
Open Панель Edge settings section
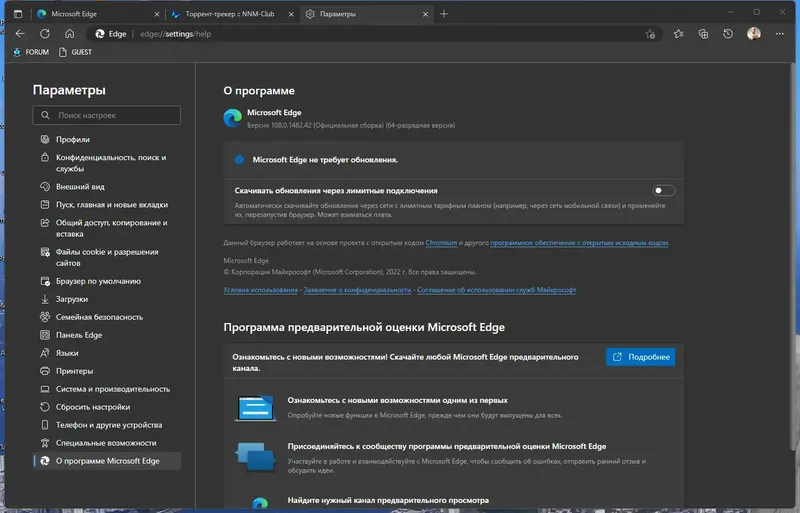[x=107, y=335]
